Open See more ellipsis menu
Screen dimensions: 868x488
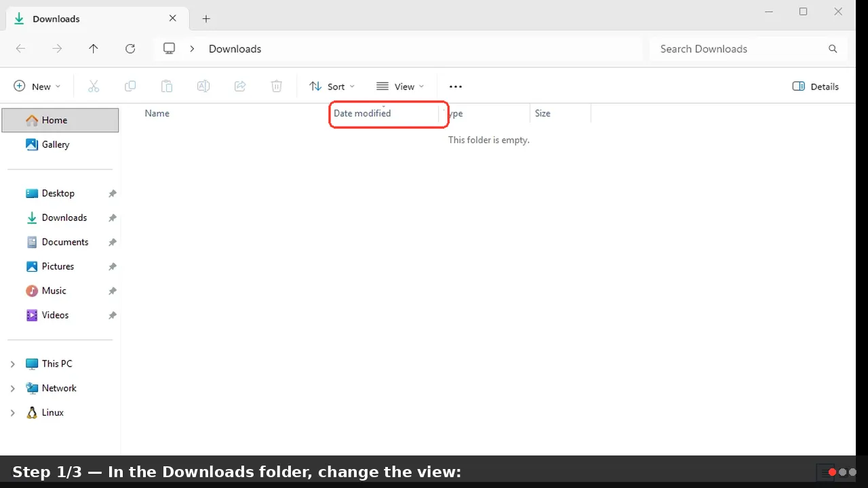coord(456,86)
